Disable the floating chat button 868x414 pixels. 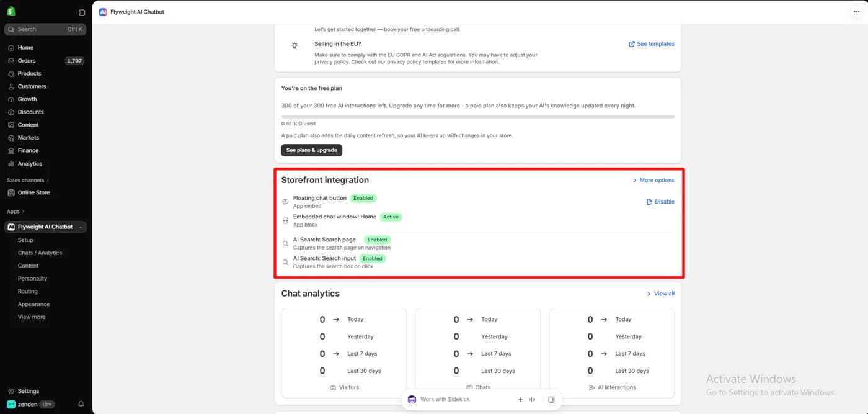tap(660, 202)
